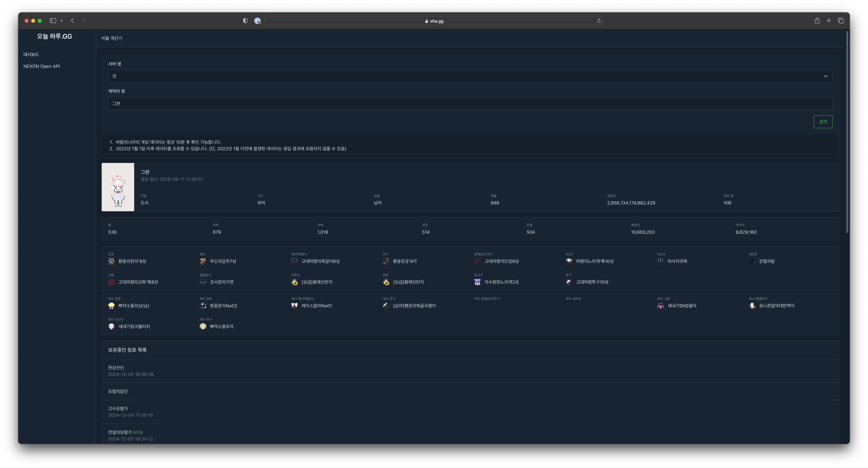Click the 새내기SNS필터 cash shoes icon

pos(660,306)
